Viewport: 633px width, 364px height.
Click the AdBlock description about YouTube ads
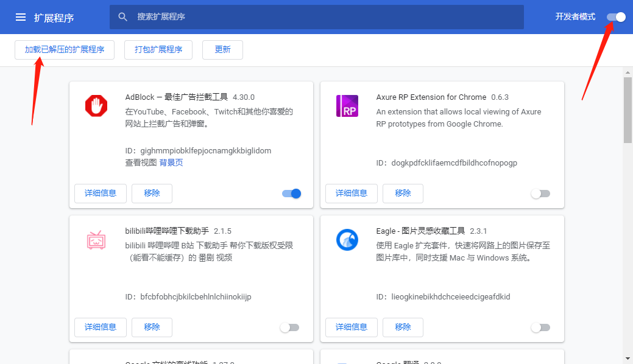pyautogui.click(x=209, y=118)
